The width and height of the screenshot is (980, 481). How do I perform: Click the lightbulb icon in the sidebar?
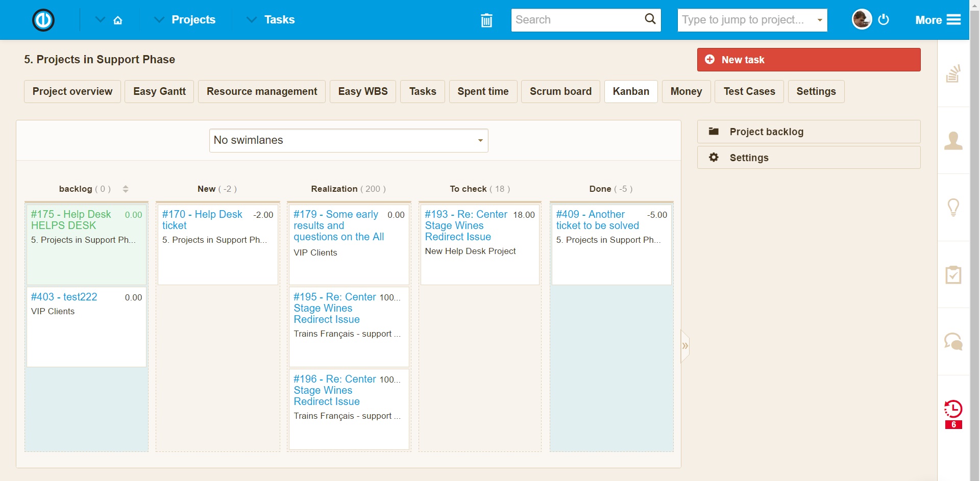coord(954,207)
